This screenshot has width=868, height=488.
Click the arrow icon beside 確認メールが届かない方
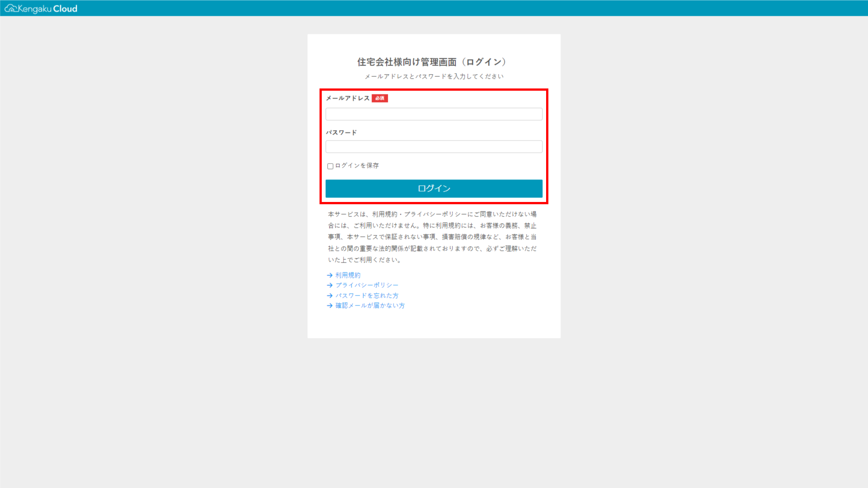pyautogui.click(x=329, y=305)
